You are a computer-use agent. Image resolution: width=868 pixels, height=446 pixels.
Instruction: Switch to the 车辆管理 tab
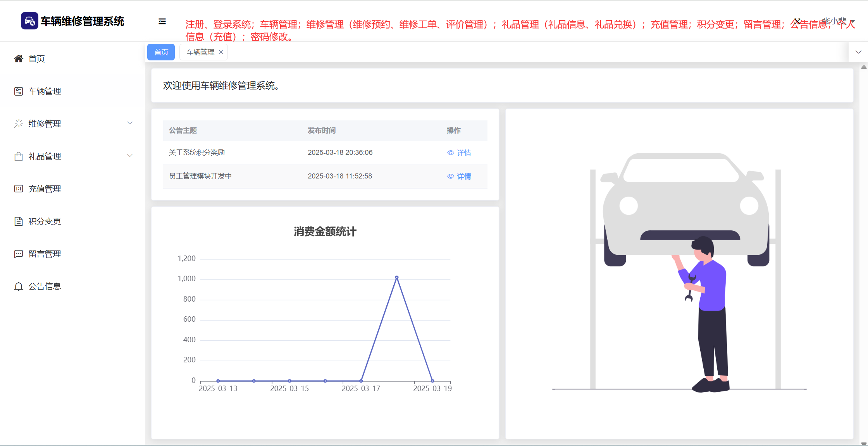point(200,52)
